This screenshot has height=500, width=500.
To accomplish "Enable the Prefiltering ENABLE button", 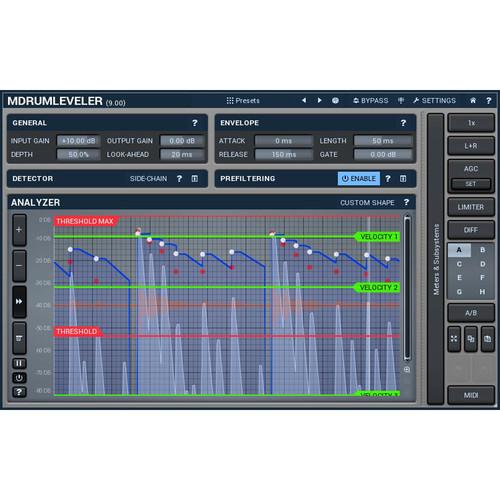I will coord(359,179).
